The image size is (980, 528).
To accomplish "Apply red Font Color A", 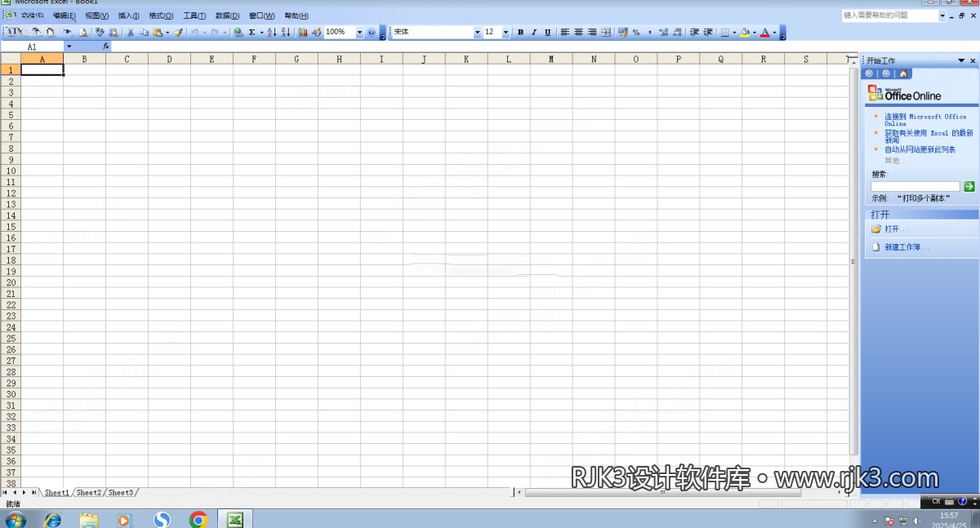I will (x=765, y=33).
